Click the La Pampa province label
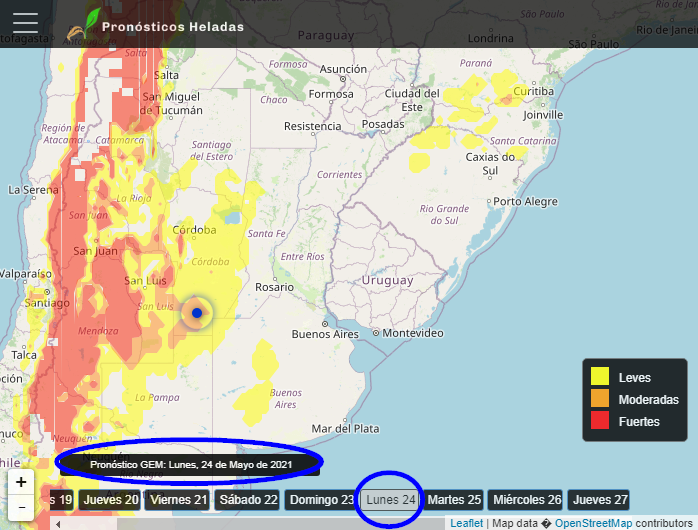698x530 pixels. coord(157,397)
